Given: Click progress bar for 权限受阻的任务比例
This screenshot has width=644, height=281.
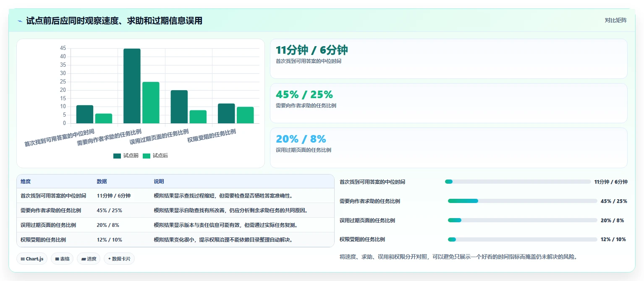Looking at the screenshot, I should pos(522,239).
